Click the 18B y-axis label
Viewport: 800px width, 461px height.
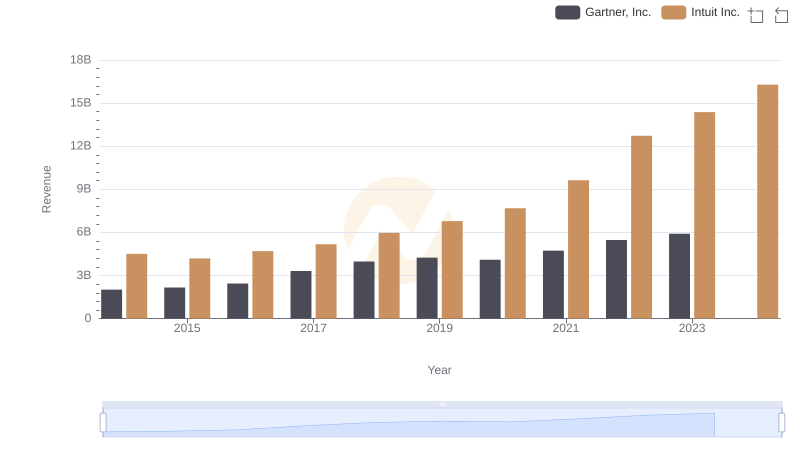[81, 60]
